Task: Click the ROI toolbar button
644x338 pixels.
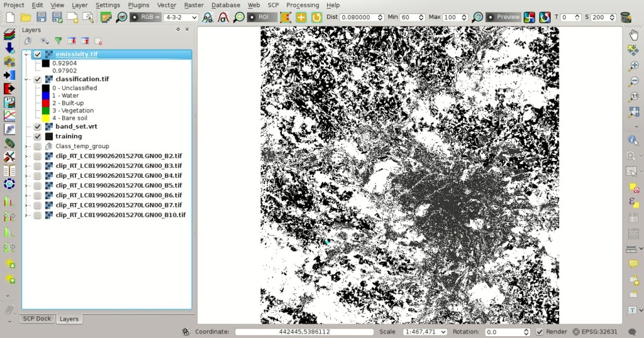Action: click(262, 17)
